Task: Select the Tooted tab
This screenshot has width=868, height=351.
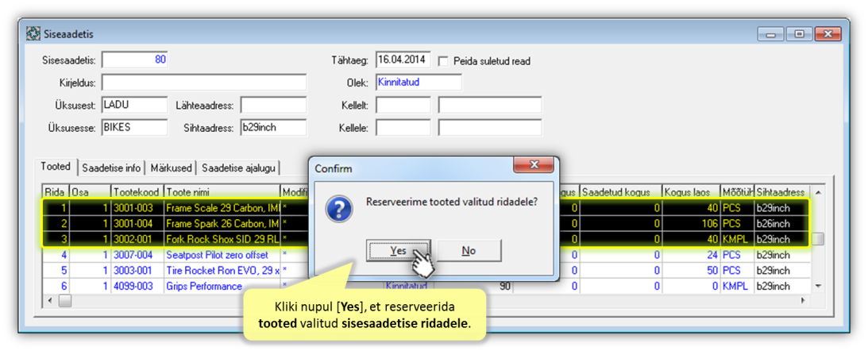Action: pyautogui.click(x=56, y=167)
